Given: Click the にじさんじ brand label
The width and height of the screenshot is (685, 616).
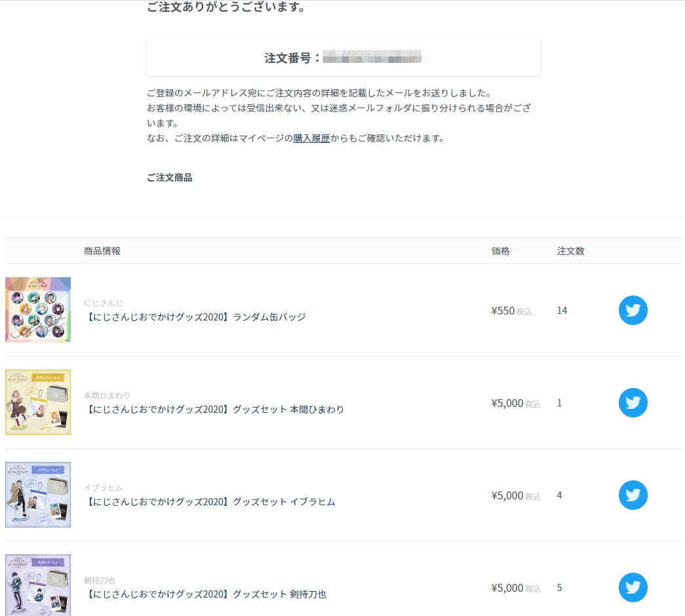Looking at the screenshot, I should (x=103, y=303).
